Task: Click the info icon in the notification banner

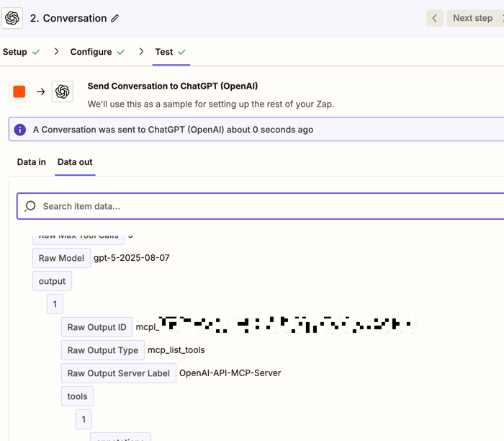Action: (x=20, y=130)
